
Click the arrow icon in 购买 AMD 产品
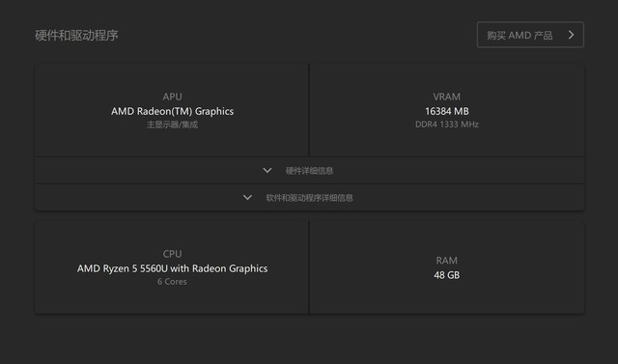click(x=571, y=35)
